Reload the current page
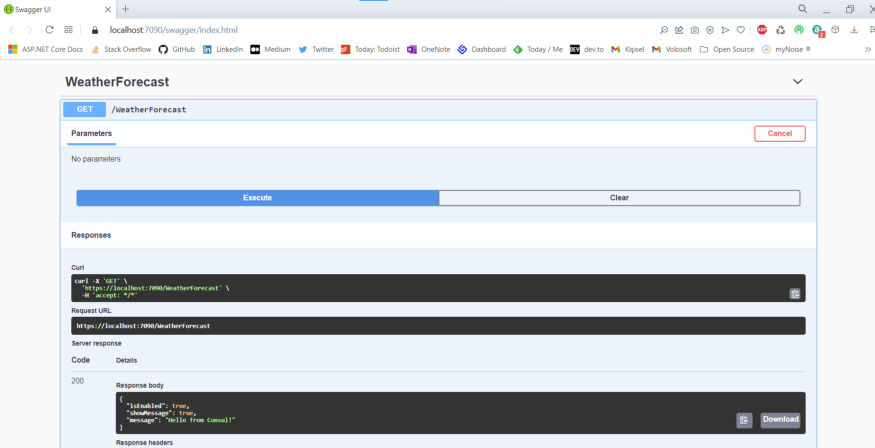 [49, 30]
